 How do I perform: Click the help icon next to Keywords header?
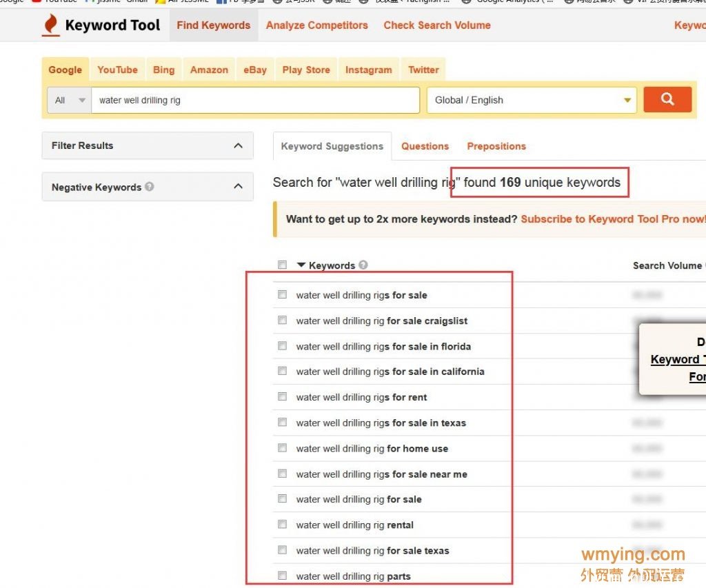click(x=363, y=265)
